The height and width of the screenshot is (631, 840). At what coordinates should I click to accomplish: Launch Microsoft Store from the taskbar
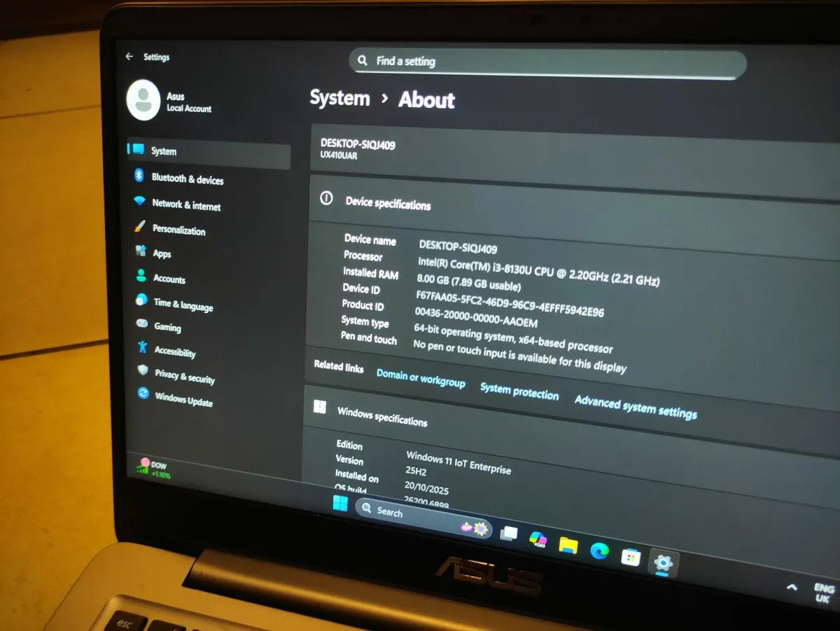(x=631, y=557)
